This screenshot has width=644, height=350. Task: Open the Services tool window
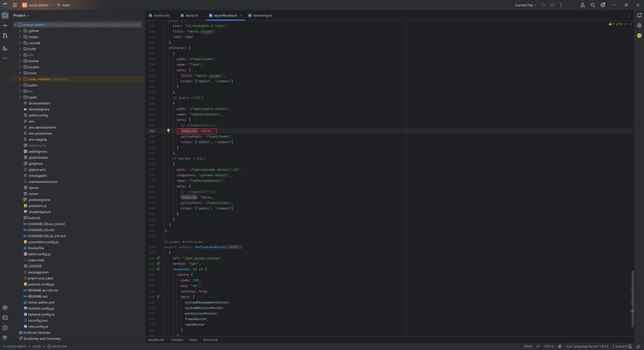point(5,308)
